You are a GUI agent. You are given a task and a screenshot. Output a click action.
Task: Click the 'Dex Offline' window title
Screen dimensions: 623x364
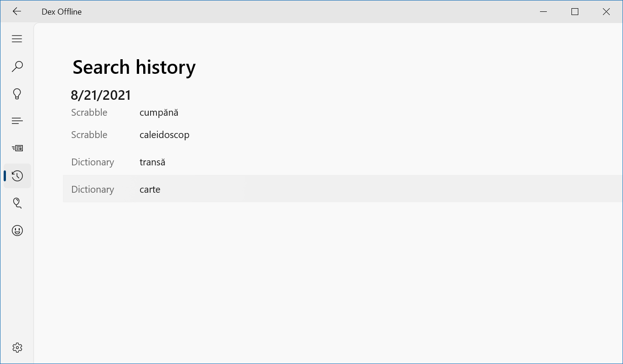coord(62,12)
